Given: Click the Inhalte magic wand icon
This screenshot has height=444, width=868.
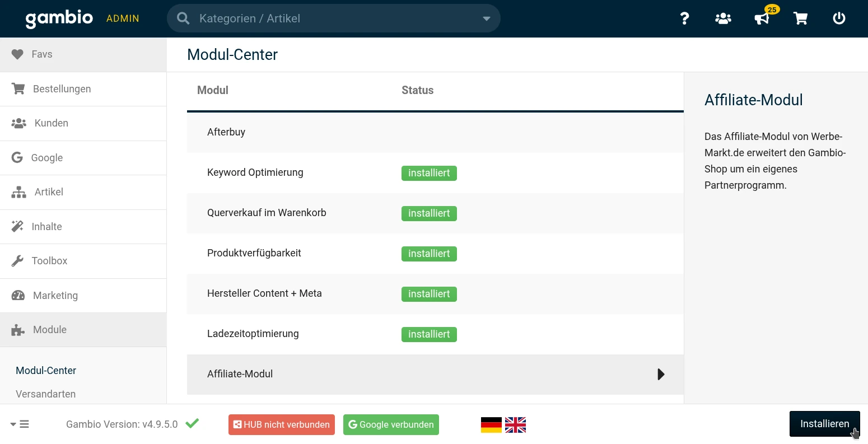Looking at the screenshot, I should [x=17, y=226].
